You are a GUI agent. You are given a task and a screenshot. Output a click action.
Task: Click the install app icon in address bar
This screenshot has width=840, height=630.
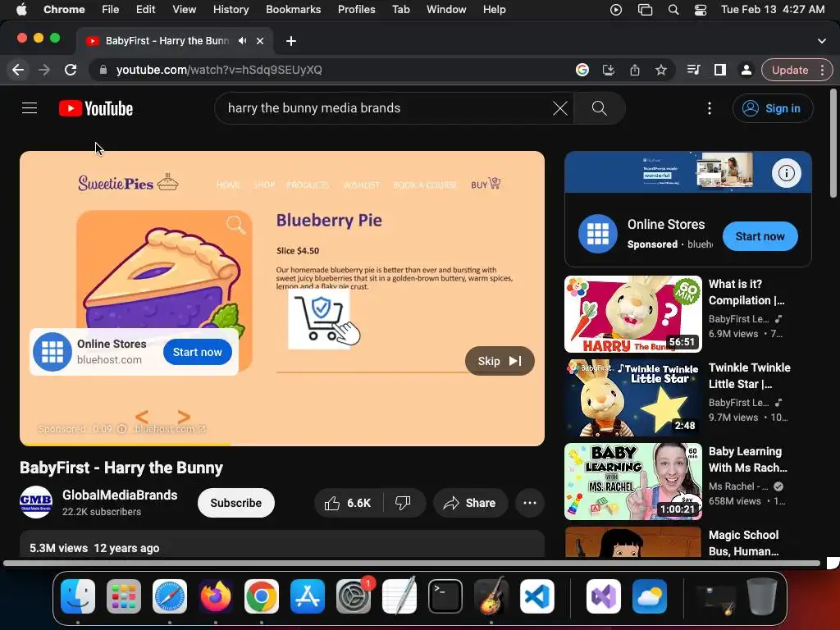[x=609, y=70]
